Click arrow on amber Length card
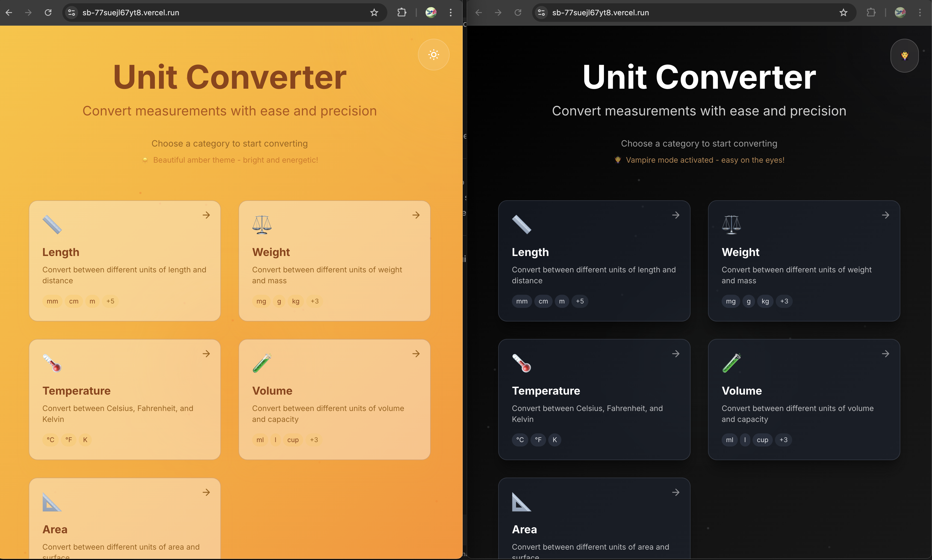Screen dimensions: 932x560 pos(206,215)
